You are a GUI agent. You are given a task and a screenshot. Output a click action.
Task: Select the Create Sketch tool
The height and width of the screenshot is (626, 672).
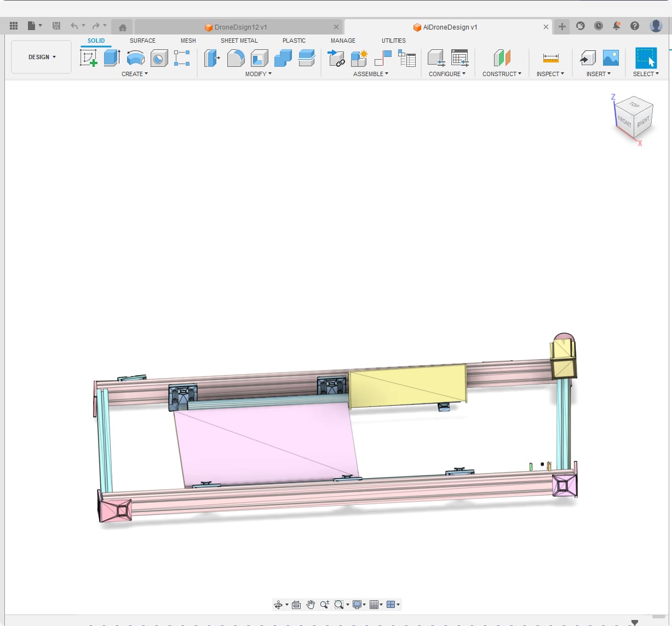click(88, 58)
